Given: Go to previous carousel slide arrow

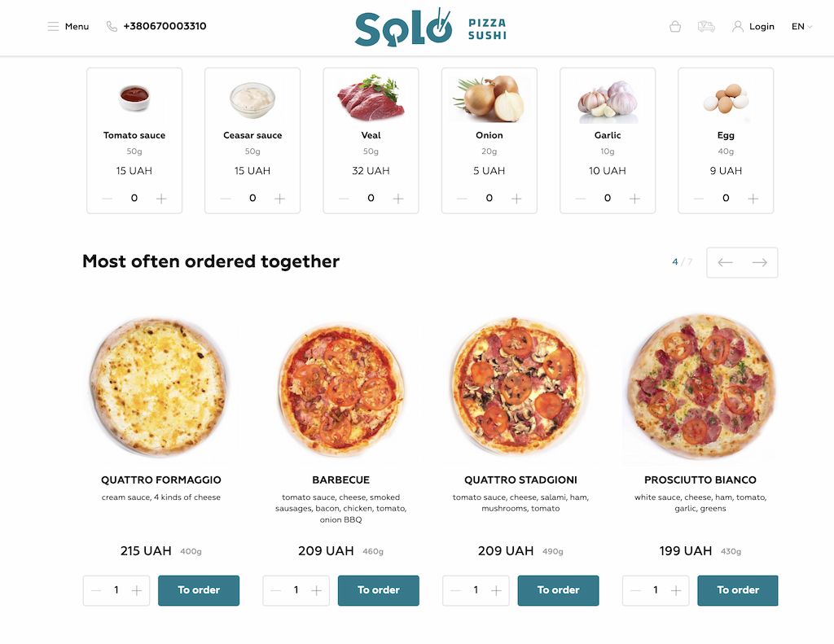Looking at the screenshot, I should click(x=725, y=262).
